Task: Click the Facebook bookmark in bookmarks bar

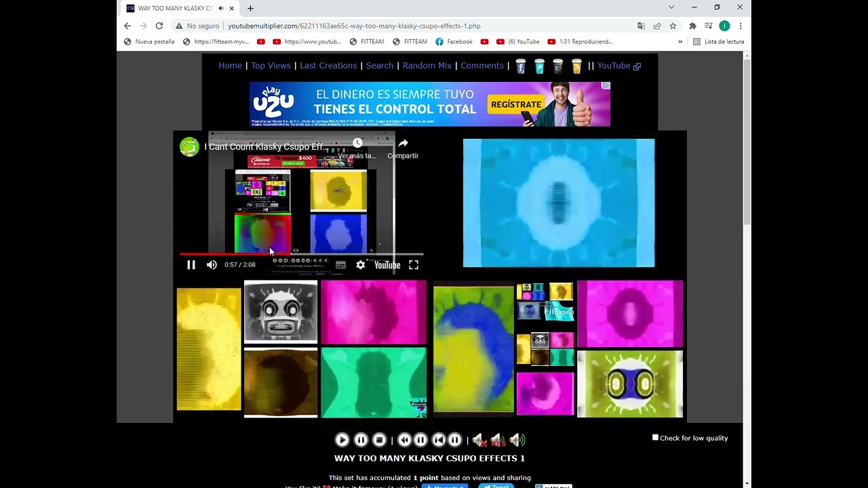Action: pyautogui.click(x=454, y=41)
